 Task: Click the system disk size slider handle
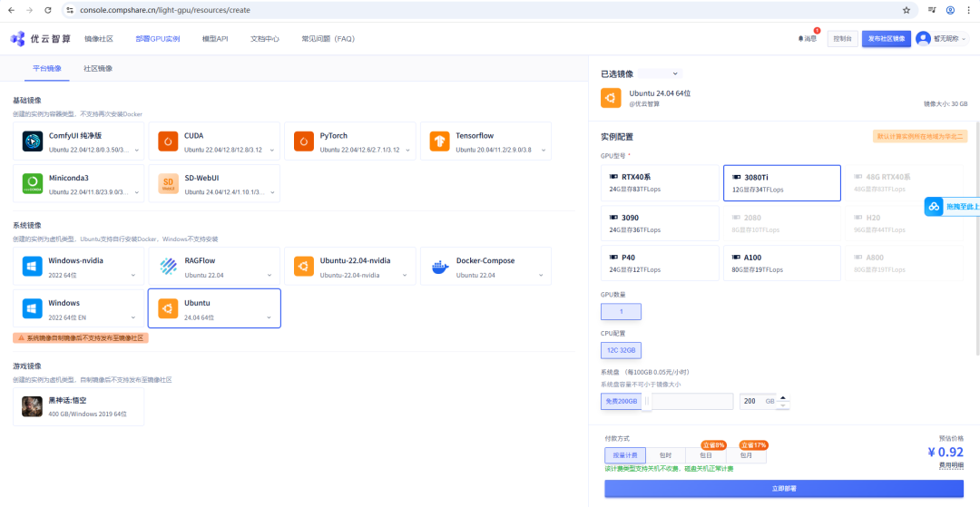tap(647, 402)
